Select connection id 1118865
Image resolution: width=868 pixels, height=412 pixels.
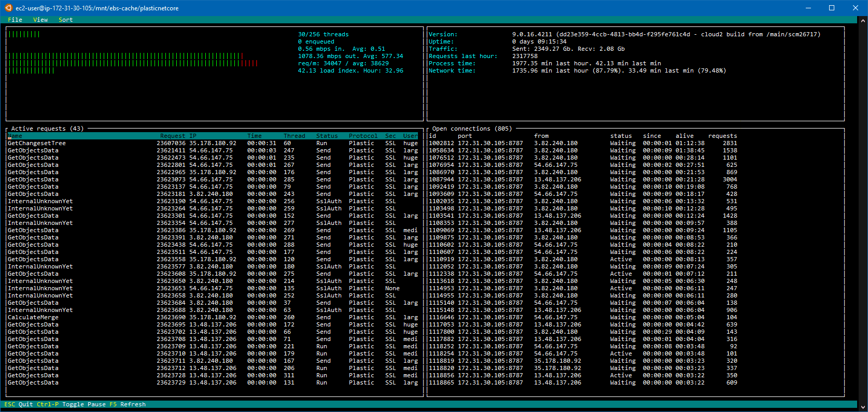(583, 382)
